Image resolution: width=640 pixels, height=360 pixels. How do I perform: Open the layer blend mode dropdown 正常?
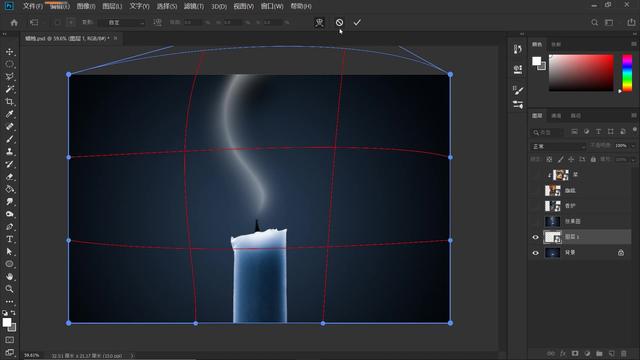point(558,146)
